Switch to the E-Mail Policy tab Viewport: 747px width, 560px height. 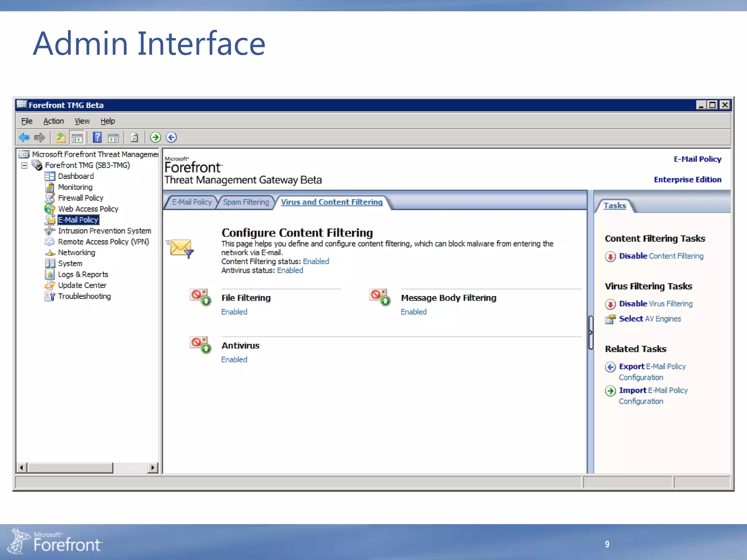pos(191,202)
